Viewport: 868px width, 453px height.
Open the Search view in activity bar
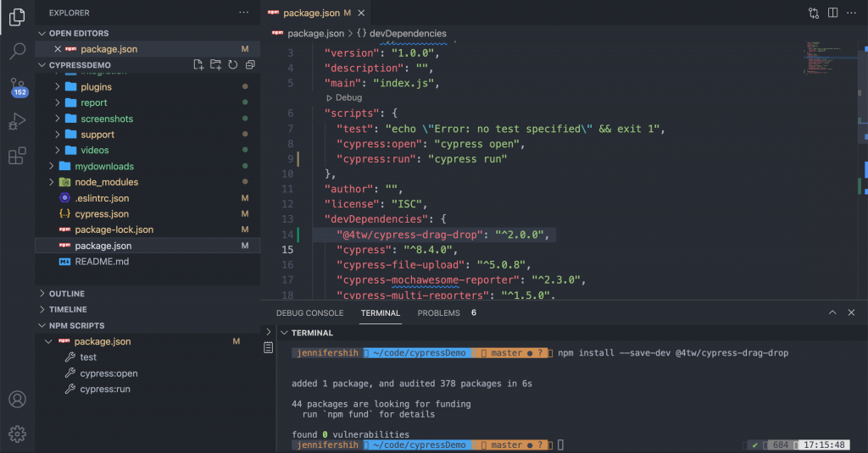coord(17,52)
